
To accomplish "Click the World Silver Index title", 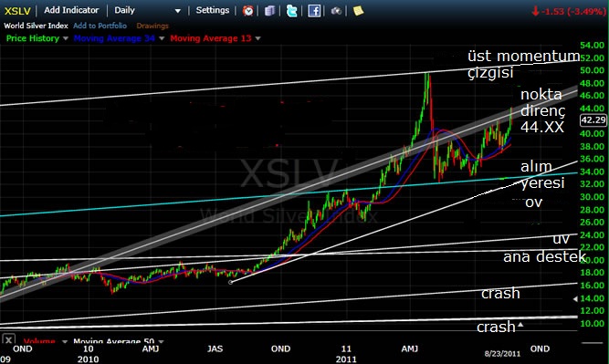I will click(36, 26).
